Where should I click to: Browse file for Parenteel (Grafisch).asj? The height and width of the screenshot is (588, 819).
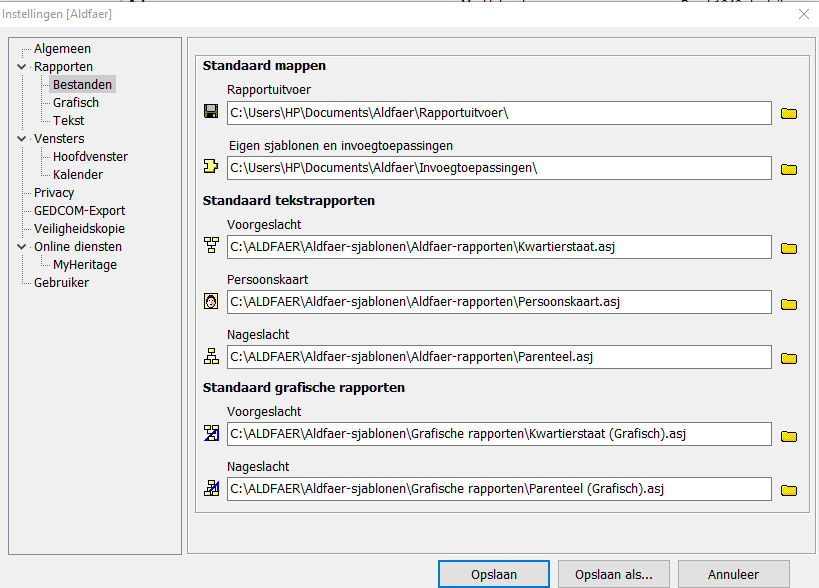coord(788,489)
